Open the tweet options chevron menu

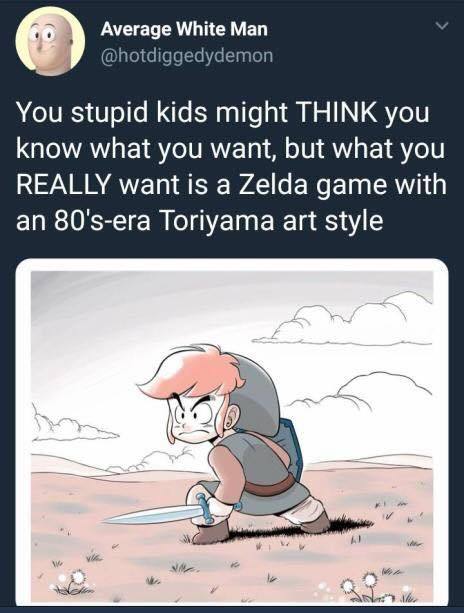tap(441, 26)
